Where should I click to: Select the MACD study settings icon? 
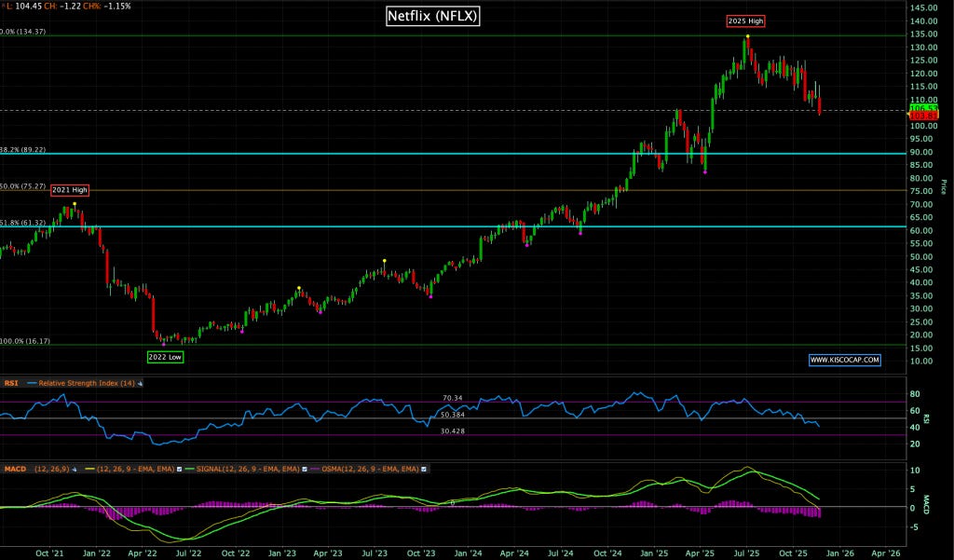(x=74, y=469)
